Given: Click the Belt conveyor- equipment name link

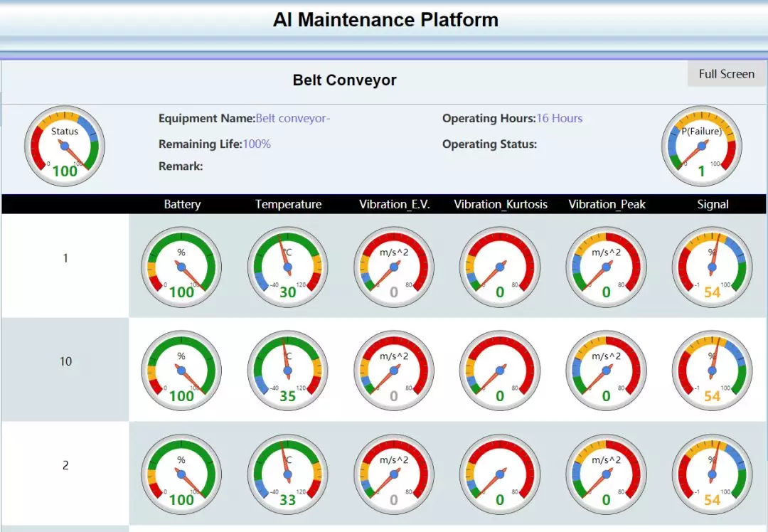Looking at the screenshot, I should [293, 118].
